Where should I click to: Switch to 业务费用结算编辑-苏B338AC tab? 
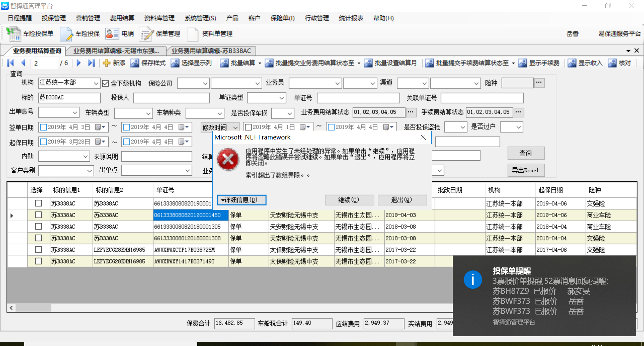[211, 51]
